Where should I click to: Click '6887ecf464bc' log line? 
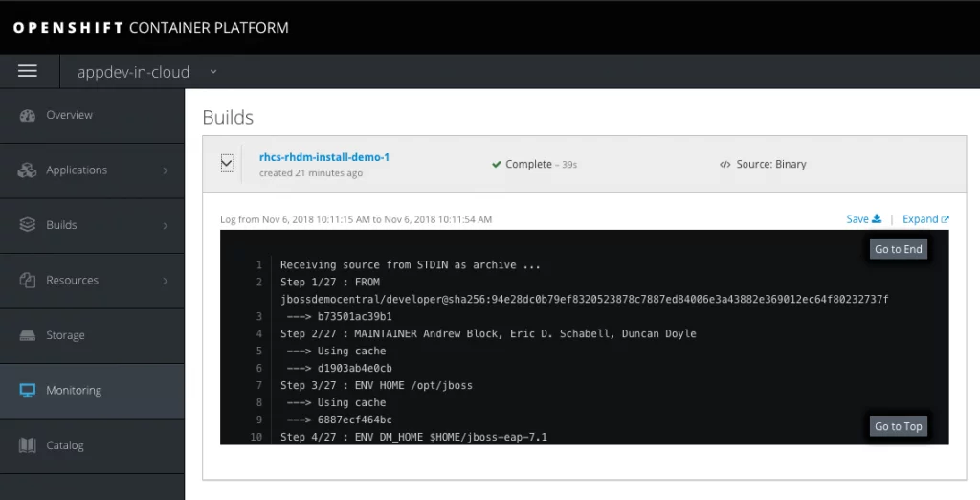pyautogui.click(x=340, y=420)
